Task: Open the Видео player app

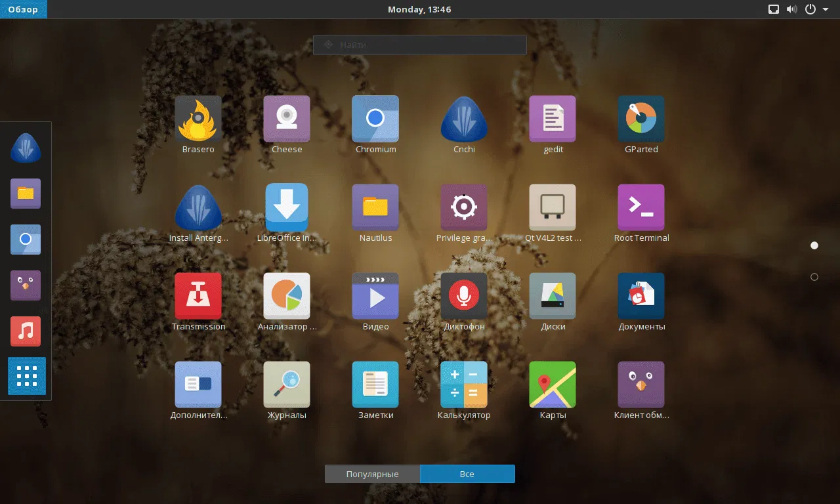Action: coord(375,296)
